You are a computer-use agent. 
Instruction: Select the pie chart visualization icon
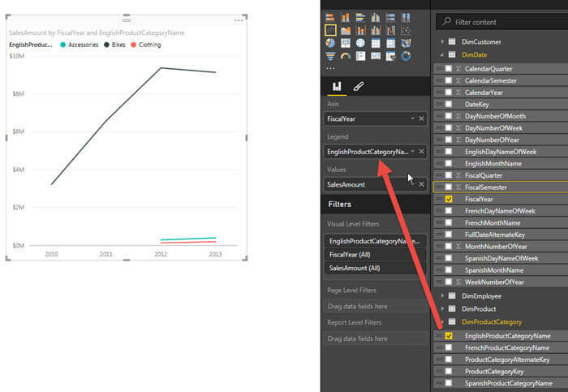pyautogui.click(x=330, y=43)
